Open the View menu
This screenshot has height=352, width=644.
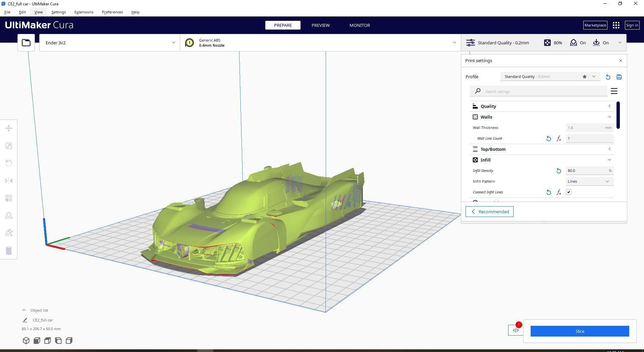39,12
